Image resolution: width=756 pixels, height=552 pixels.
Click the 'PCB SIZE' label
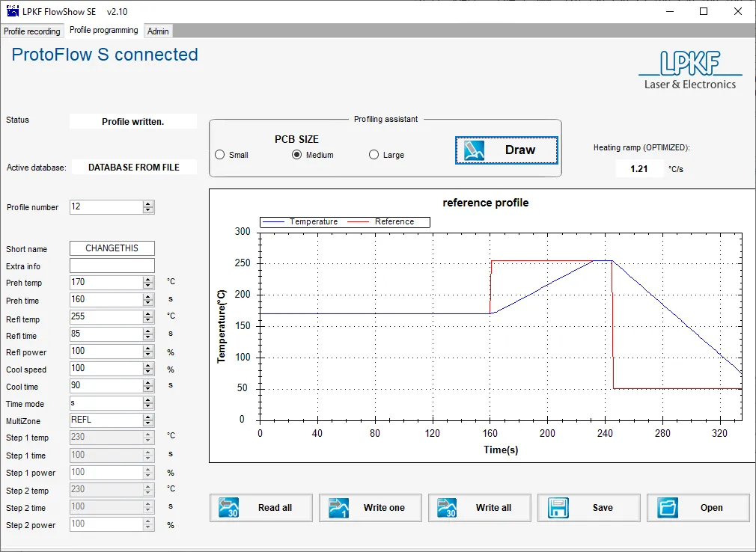tap(296, 139)
